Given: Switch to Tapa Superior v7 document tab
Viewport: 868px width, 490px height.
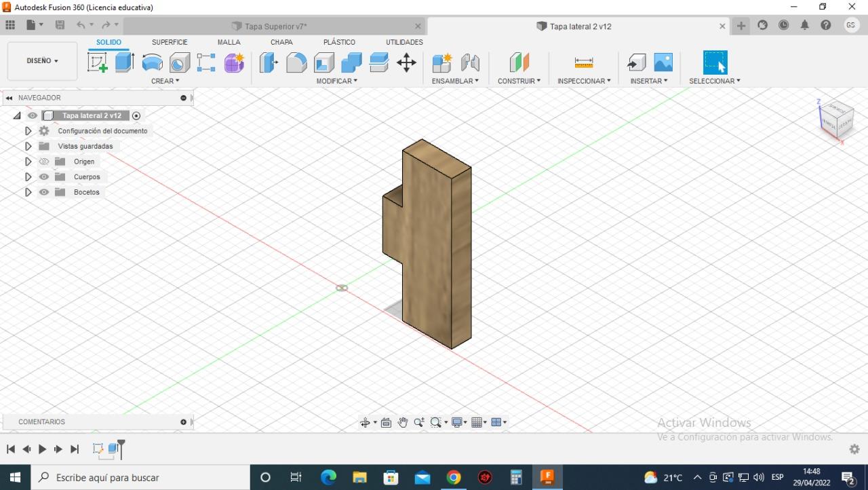Looking at the screenshot, I should coord(275,26).
